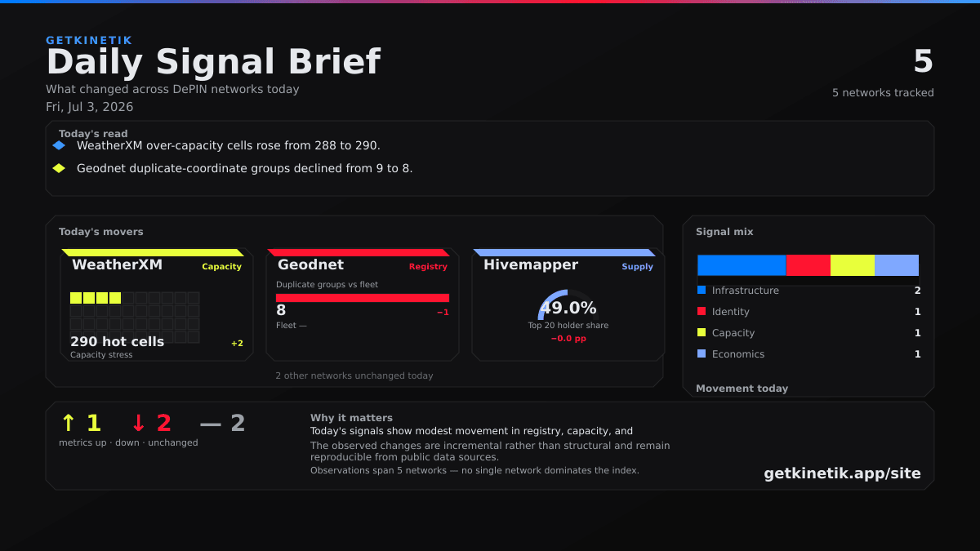Click the 'Today's read' heading
Image resolution: width=980 pixels, height=551 pixels.
(93, 134)
